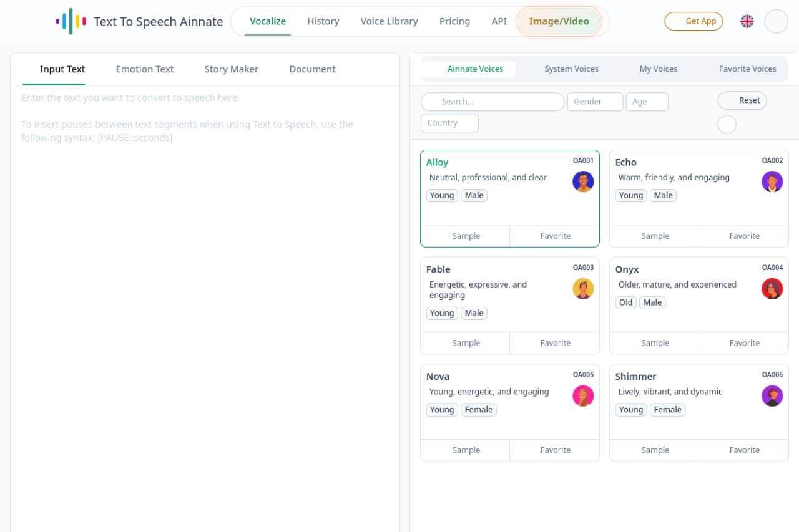
Task: Go to Pricing page
Action: coord(454,21)
